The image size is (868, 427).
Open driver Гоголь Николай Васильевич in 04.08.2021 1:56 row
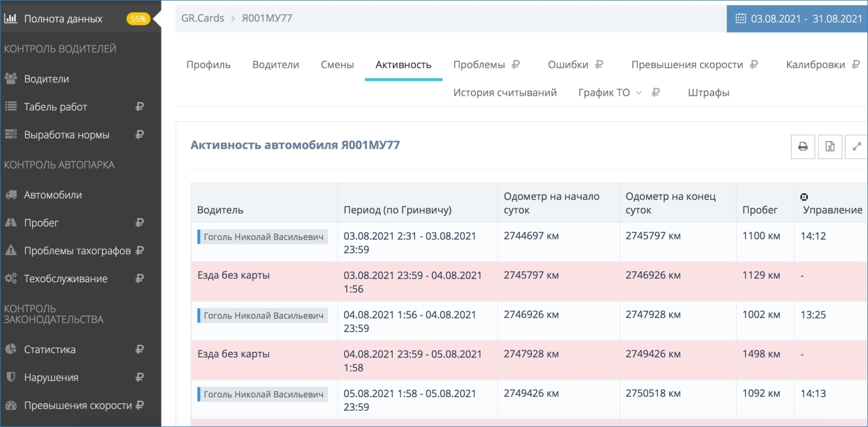pyautogui.click(x=263, y=315)
